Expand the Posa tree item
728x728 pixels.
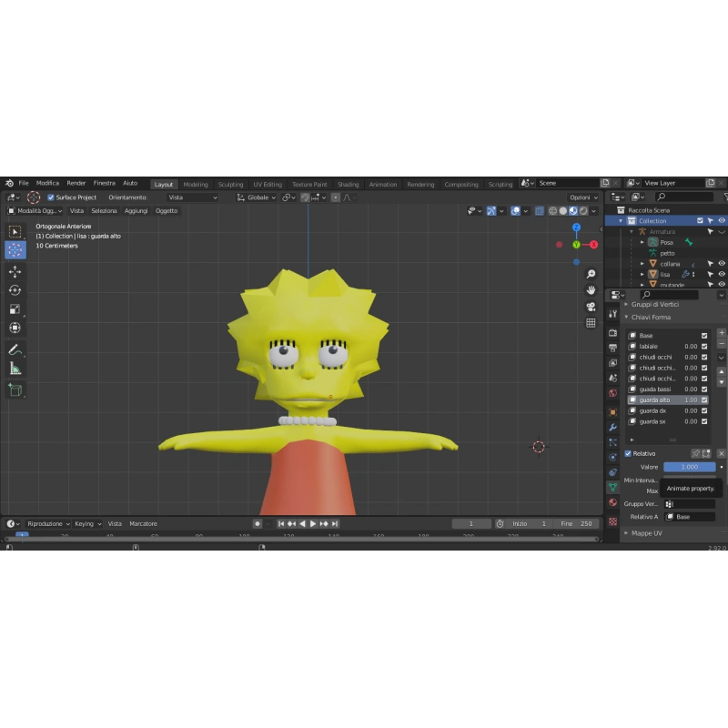click(x=642, y=242)
